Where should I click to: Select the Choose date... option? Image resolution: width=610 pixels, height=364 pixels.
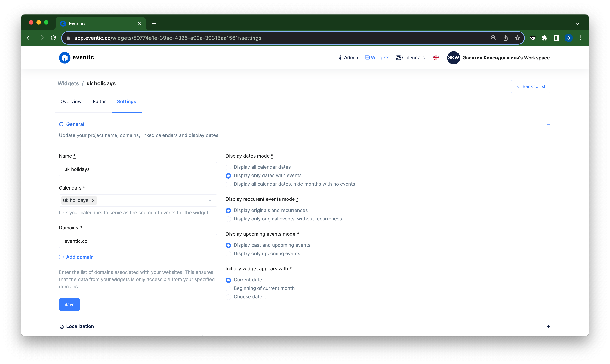pos(228,297)
